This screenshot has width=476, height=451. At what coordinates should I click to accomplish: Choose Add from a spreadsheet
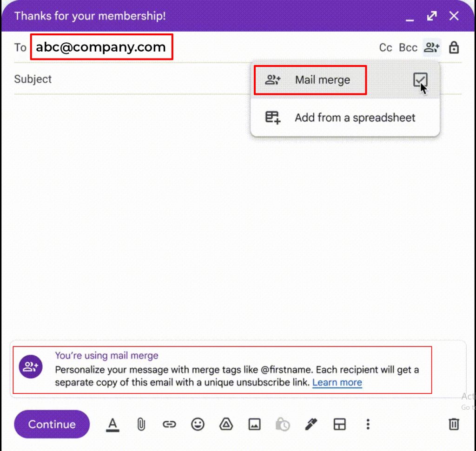[x=355, y=118]
